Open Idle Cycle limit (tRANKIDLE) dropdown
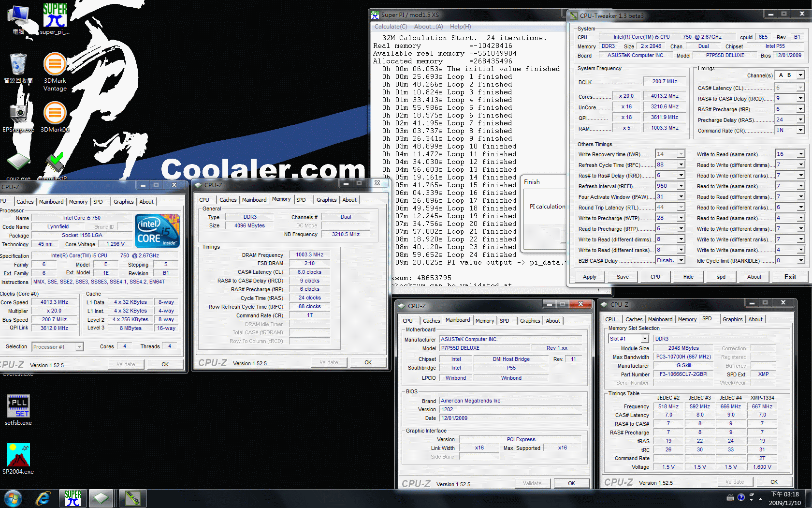This screenshot has height=508, width=812. pyautogui.click(x=800, y=261)
